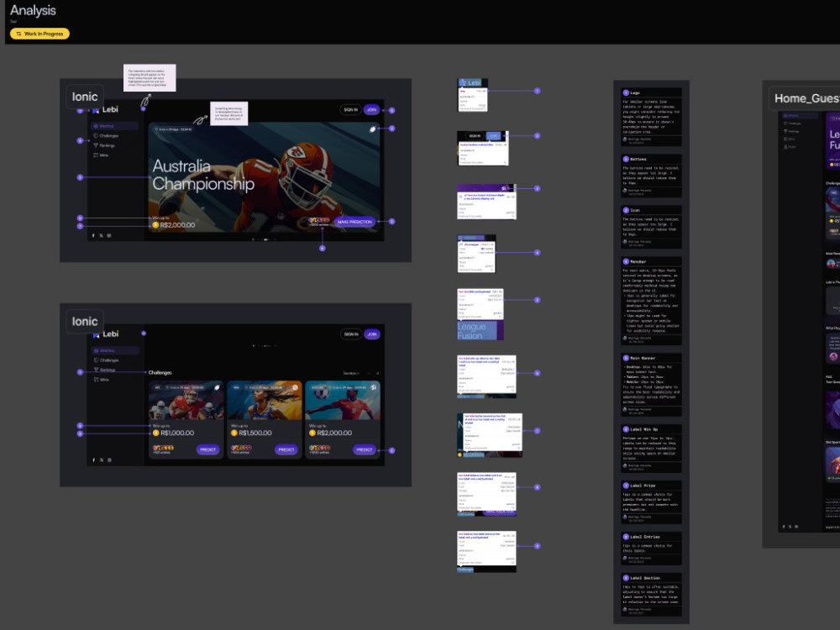Click the Instagram icon in the Challenges cards frame
Screen dimensions: 840x630
click(x=109, y=460)
